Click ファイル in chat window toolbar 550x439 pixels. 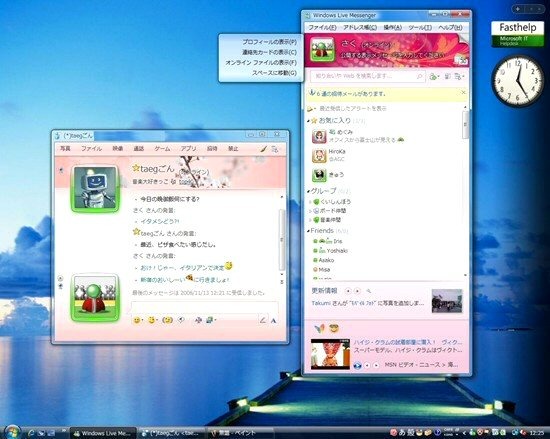pos(91,149)
